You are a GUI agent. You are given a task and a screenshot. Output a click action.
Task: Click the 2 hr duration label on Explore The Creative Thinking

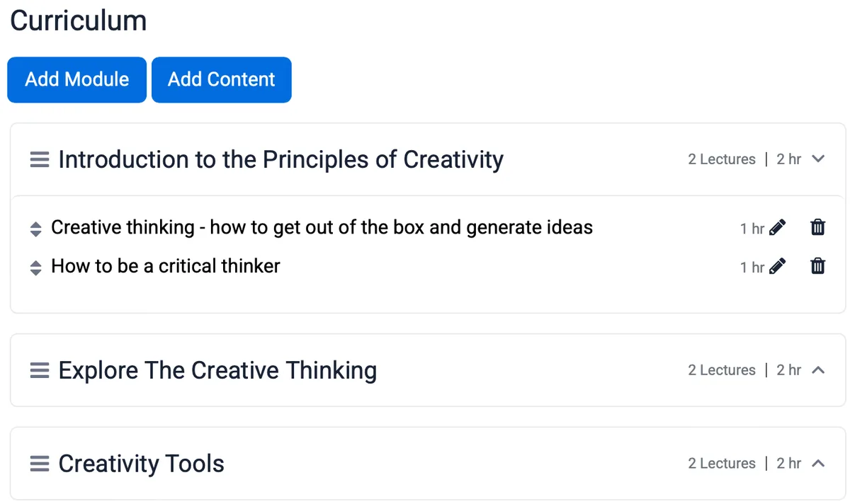[x=788, y=370]
